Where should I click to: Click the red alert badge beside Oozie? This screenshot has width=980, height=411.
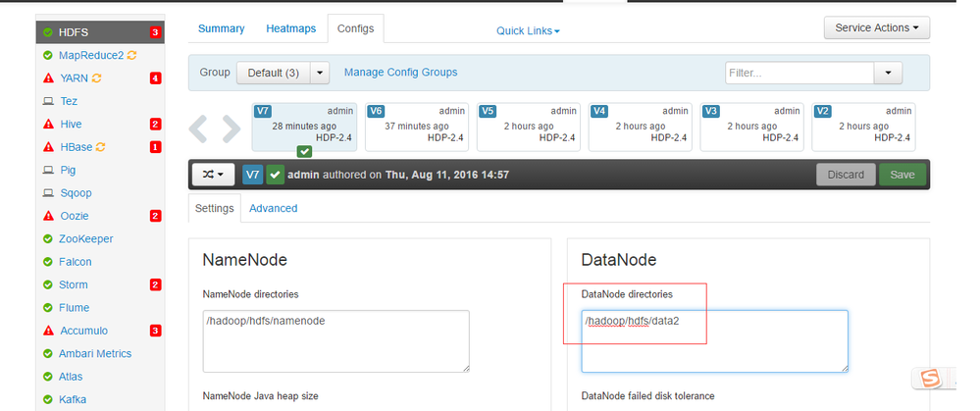click(155, 216)
